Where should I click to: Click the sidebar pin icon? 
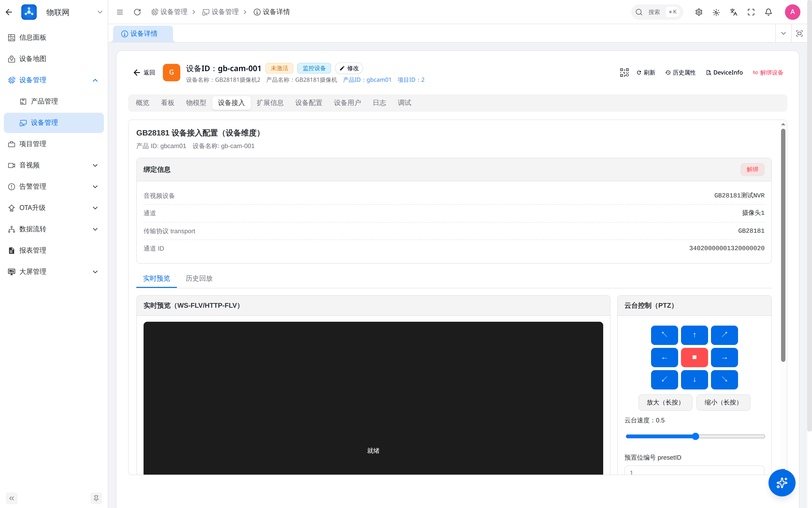pyautogui.click(x=96, y=498)
